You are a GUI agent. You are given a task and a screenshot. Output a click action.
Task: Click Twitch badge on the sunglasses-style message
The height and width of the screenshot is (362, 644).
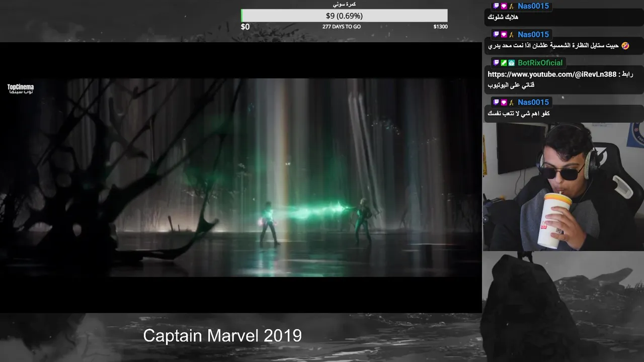point(496,35)
